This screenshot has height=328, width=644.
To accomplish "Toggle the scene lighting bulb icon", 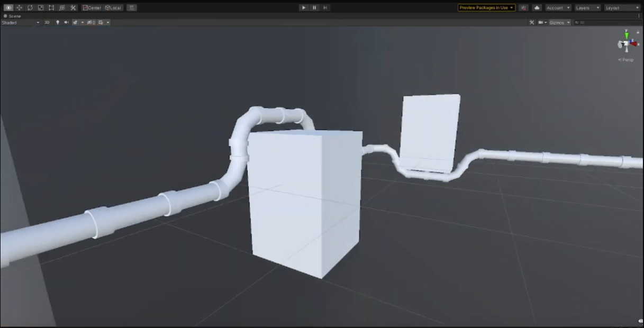I will (x=57, y=22).
